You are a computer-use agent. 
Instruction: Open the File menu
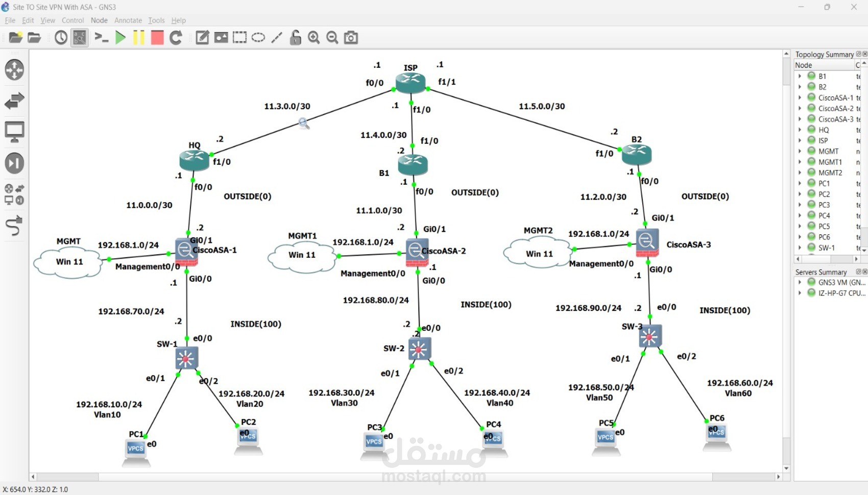click(x=10, y=20)
